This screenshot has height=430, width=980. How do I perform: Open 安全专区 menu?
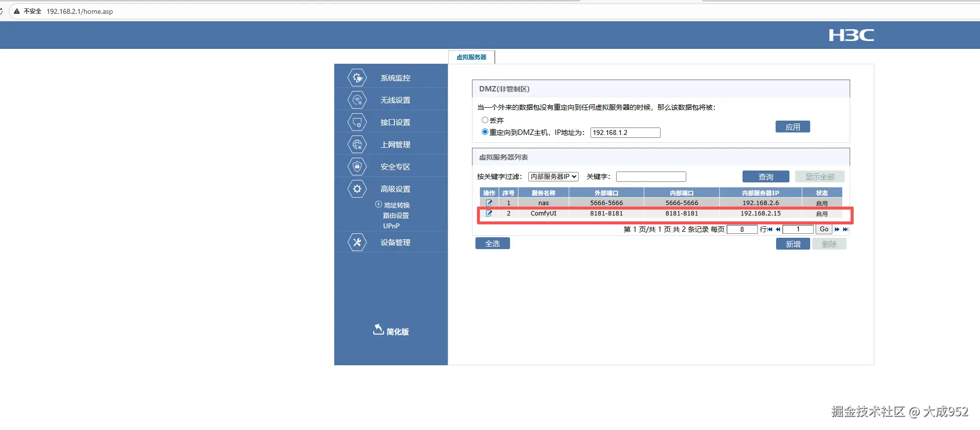(x=395, y=167)
